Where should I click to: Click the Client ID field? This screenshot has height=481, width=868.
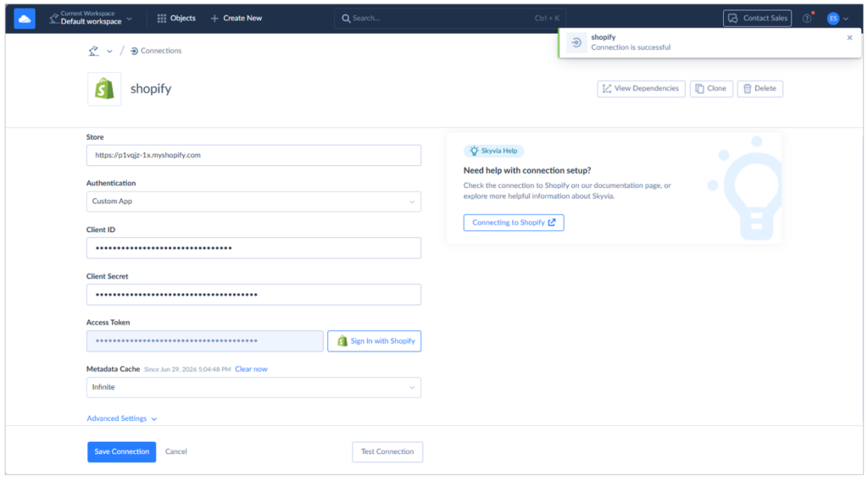click(x=253, y=248)
